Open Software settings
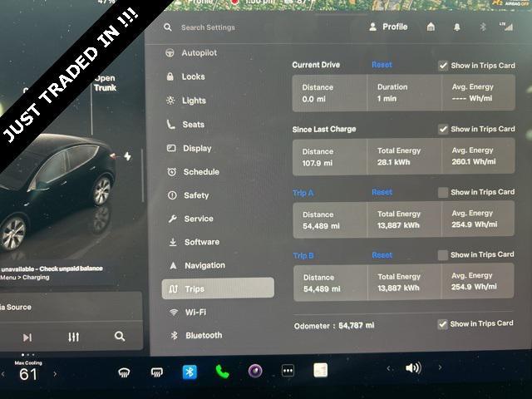 [194, 242]
